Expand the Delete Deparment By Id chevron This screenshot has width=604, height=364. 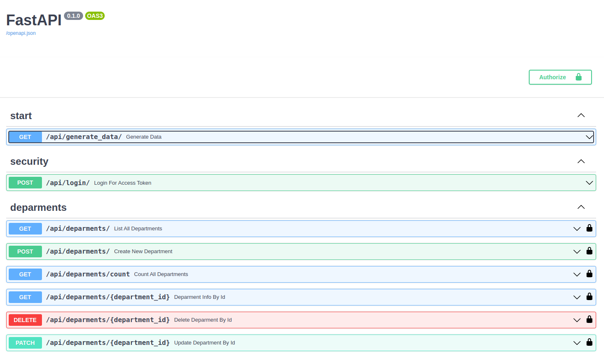point(577,320)
